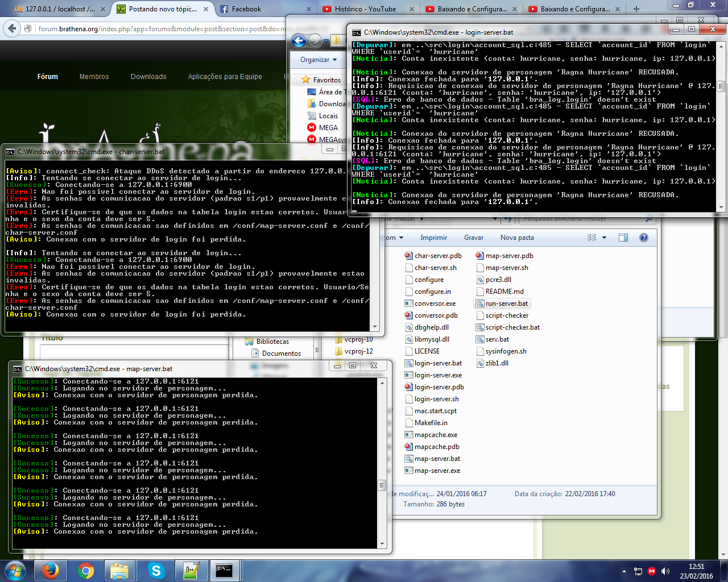
Task: Open Aplicações para Equipe link
Action: click(225, 77)
